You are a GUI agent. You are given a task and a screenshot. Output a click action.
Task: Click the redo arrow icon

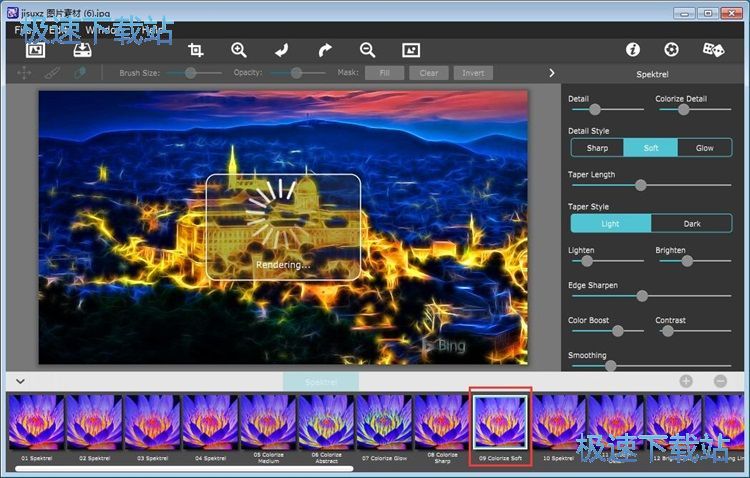tap(324, 50)
